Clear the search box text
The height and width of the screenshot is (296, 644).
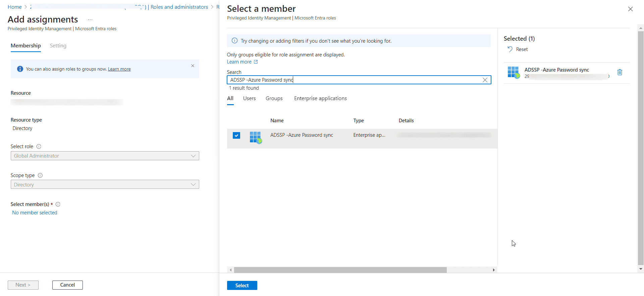(x=485, y=80)
